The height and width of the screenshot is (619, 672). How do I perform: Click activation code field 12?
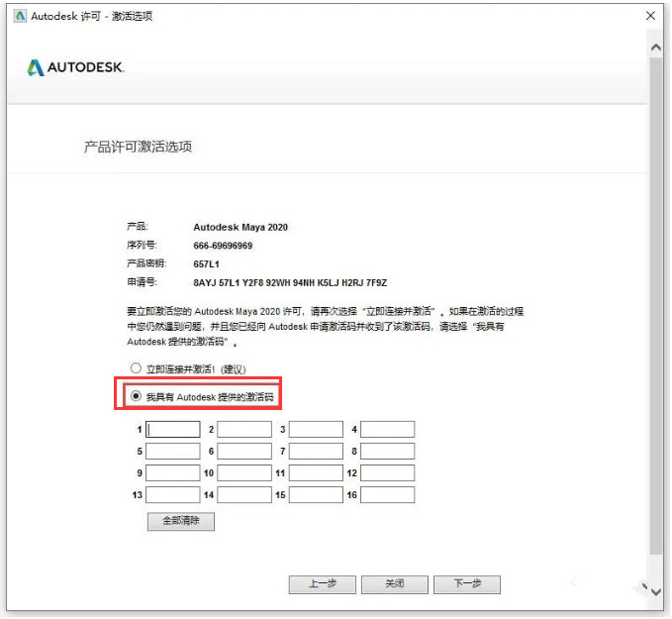[x=387, y=472]
